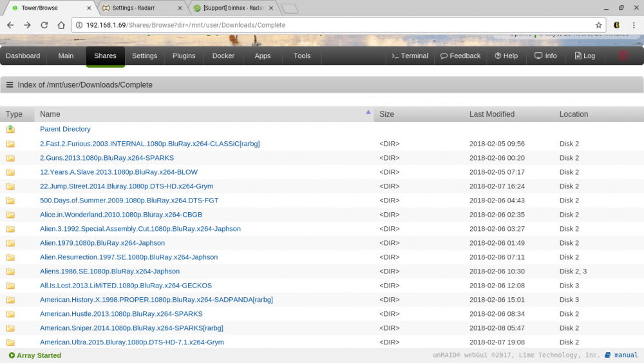Click the '2018-02-08 05:47' date cell
This screenshot has width=644, height=363.
pos(497,328)
